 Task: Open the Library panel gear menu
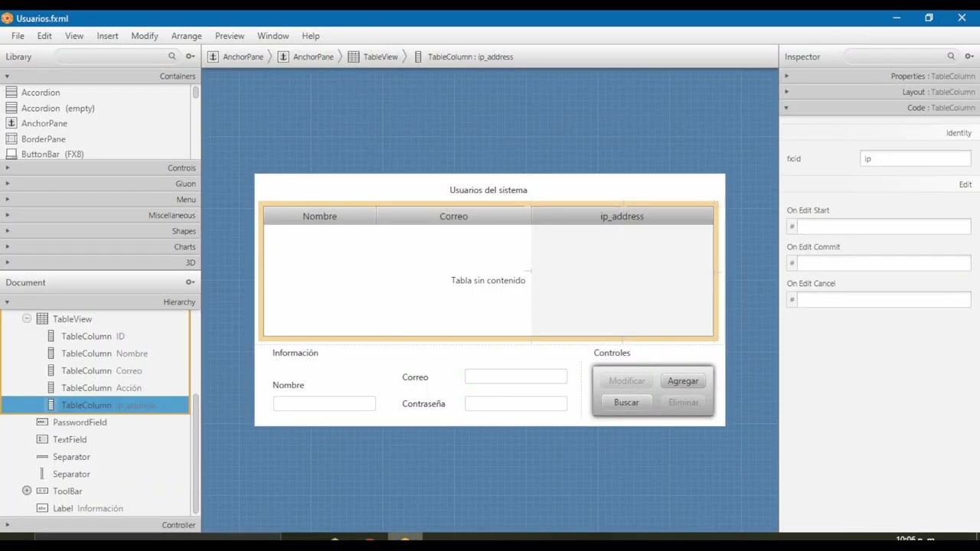pos(190,56)
